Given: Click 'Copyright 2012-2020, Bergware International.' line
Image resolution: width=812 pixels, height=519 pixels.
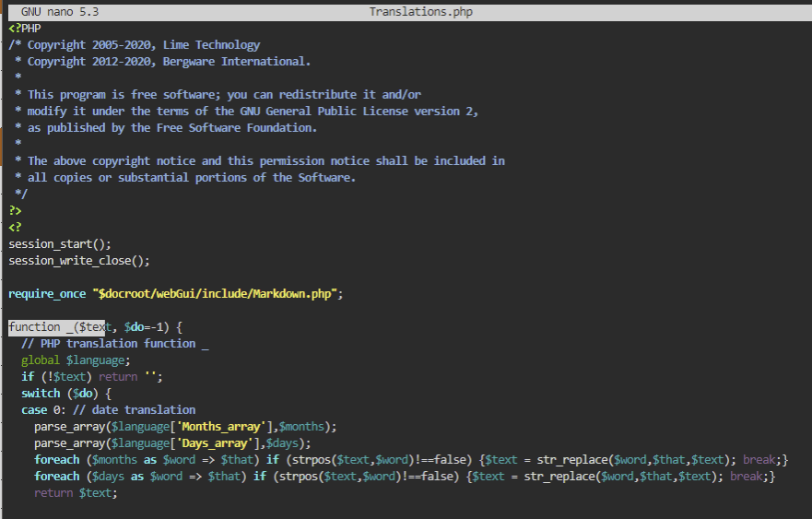Looking at the screenshot, I should point(162,62).
